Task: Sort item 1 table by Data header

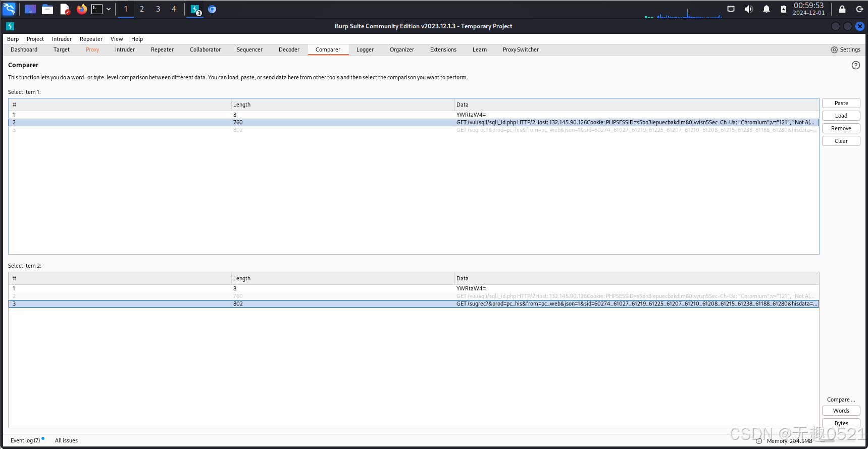Action: [636, 105]
